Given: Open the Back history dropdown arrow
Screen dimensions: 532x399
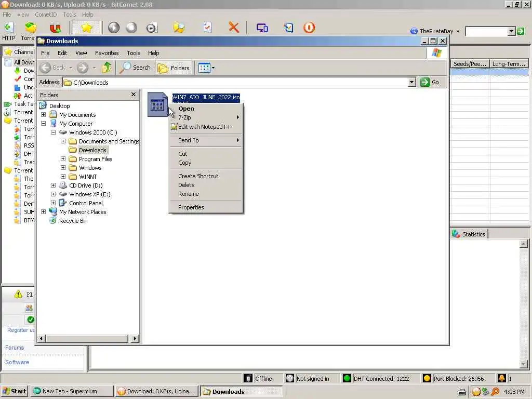Looking at the screenshot, I should [71, 68].
